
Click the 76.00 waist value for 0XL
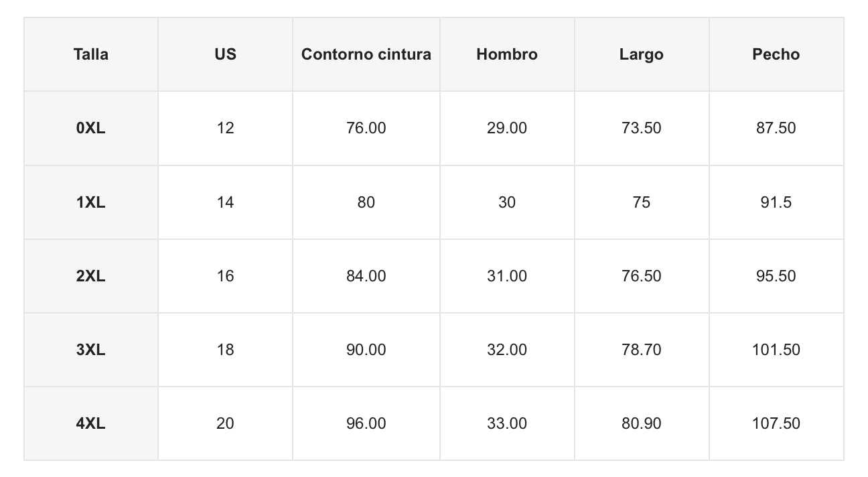click(366, 128)
